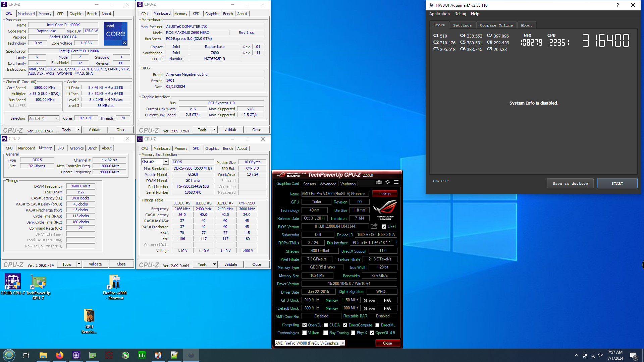Image resolution: width=644 pixels, height=362 pixels.
Task: Open GPU Benchmark folder icon on desktop
Action: pos(89,321)
